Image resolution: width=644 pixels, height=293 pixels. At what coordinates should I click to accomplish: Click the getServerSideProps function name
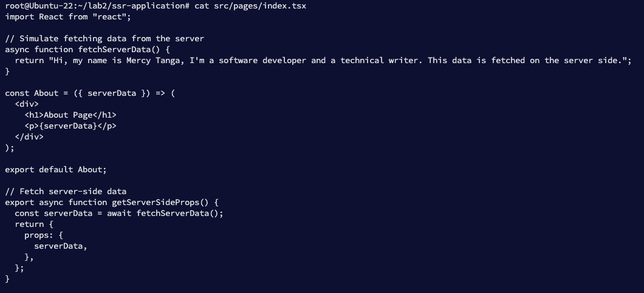[158, 202]
